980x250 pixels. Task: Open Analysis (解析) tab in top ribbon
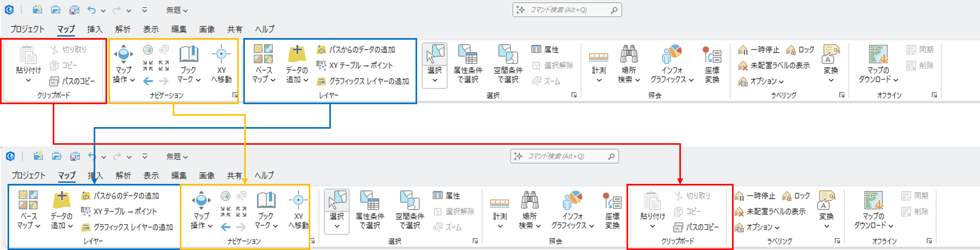tap(122, 29)
